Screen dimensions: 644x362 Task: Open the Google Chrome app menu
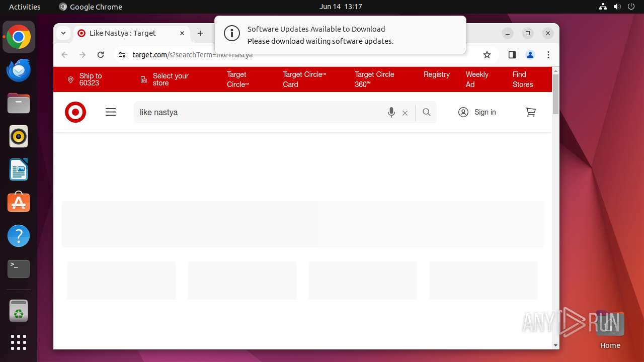(91, 7)
